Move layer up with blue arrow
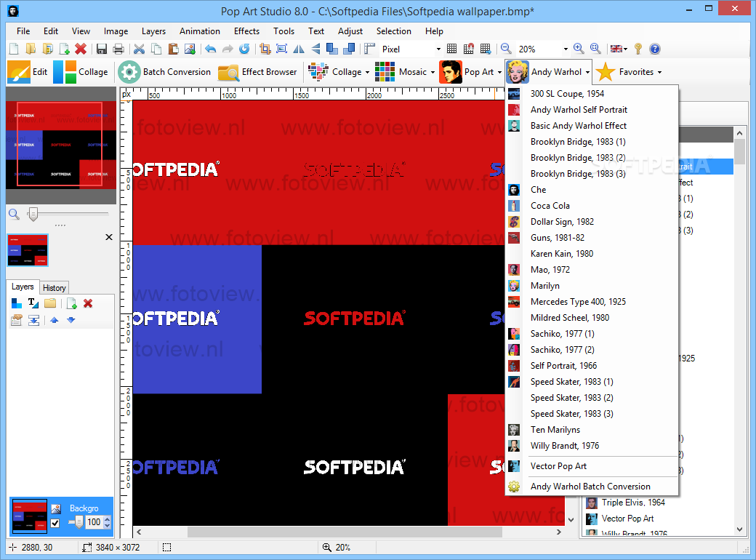The height and width of the screenshot is (560, 756). tap(54, 320)
